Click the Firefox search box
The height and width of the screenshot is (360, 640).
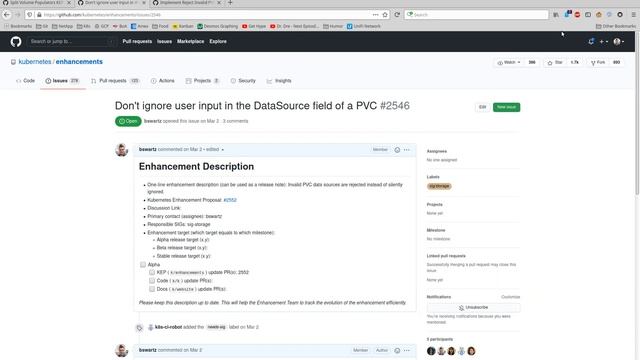(477, 15)
